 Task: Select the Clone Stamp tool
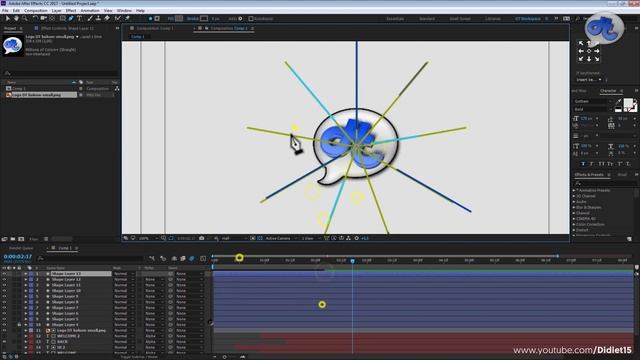pos(98,18)
